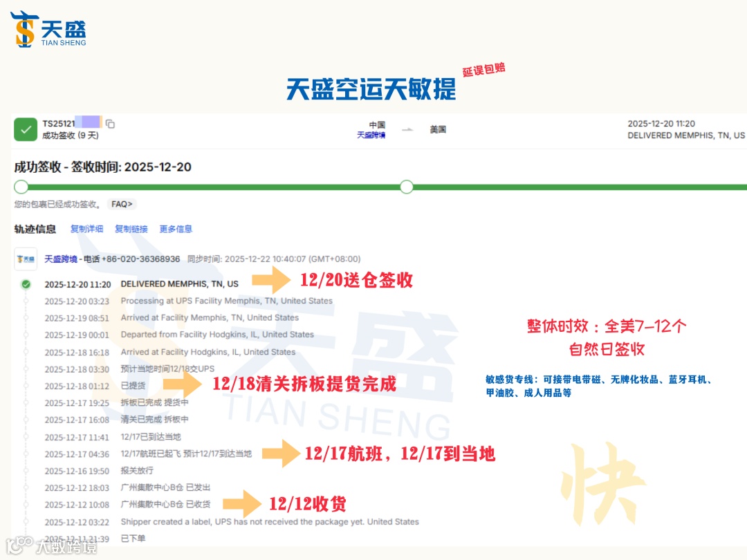Viewport: 747px width, 560px height.
Task: Click the Tian Sheng logo at top
Action: (x=48, y=30)
